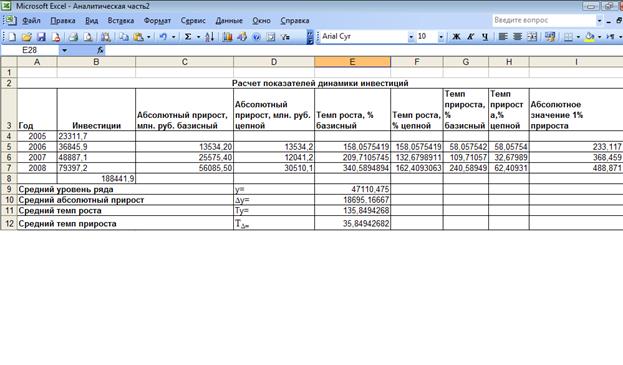Save the workbook with floppy icon

coord(41,37)
